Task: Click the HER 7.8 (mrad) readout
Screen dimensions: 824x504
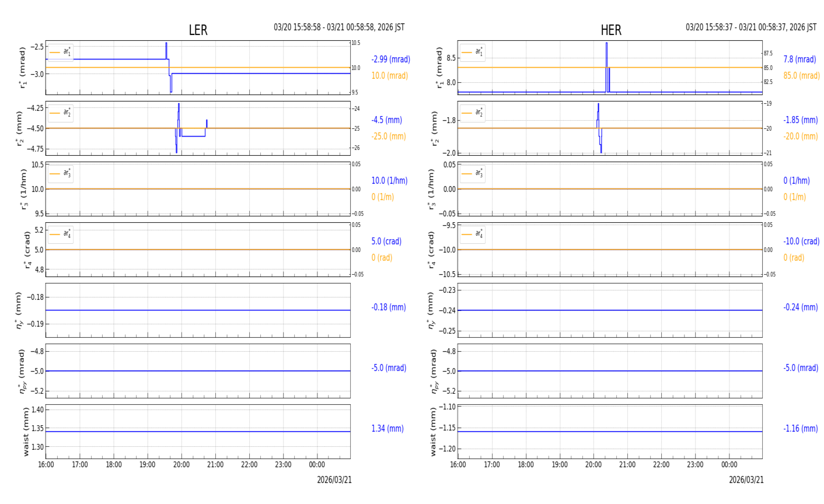Action: tap(799, 60)
